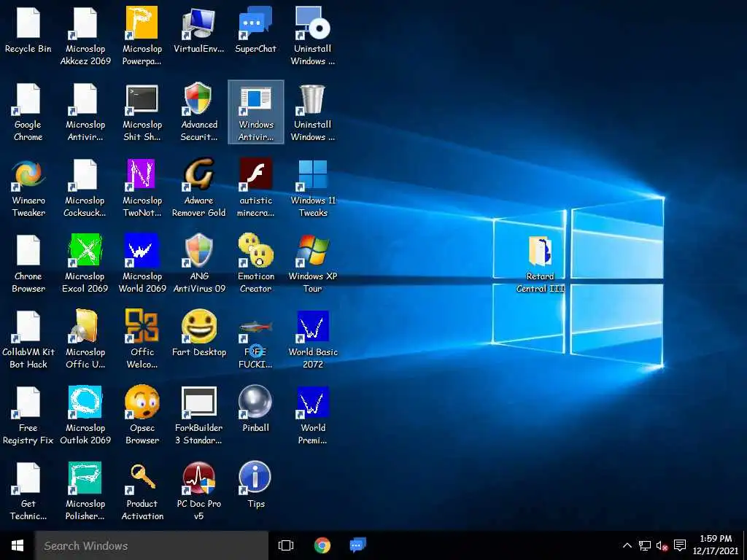Select the Adware Remover Gold icon
Viewport: 747px width, 560px height.
pyautogui.click(x=198, y=175)
